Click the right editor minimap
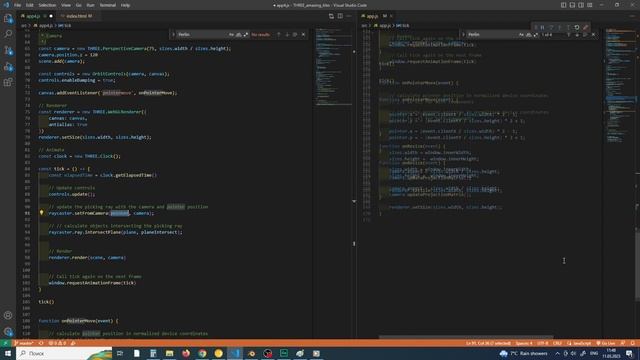This screenshot has height=360, width=640. click(x=620, y=86)
